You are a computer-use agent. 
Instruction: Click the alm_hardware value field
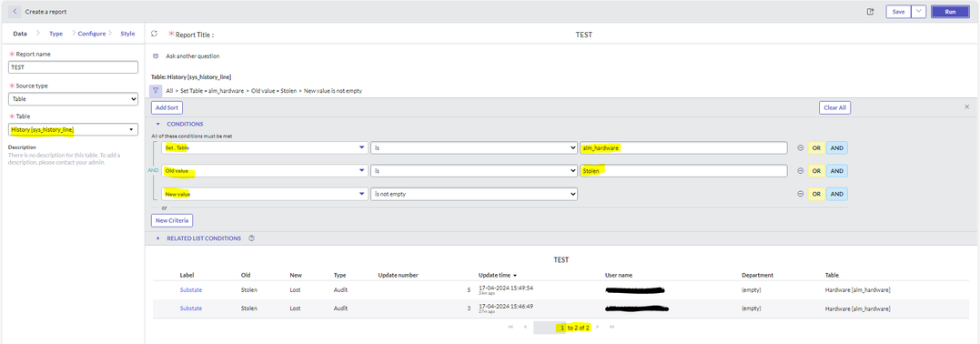(683, 148)
